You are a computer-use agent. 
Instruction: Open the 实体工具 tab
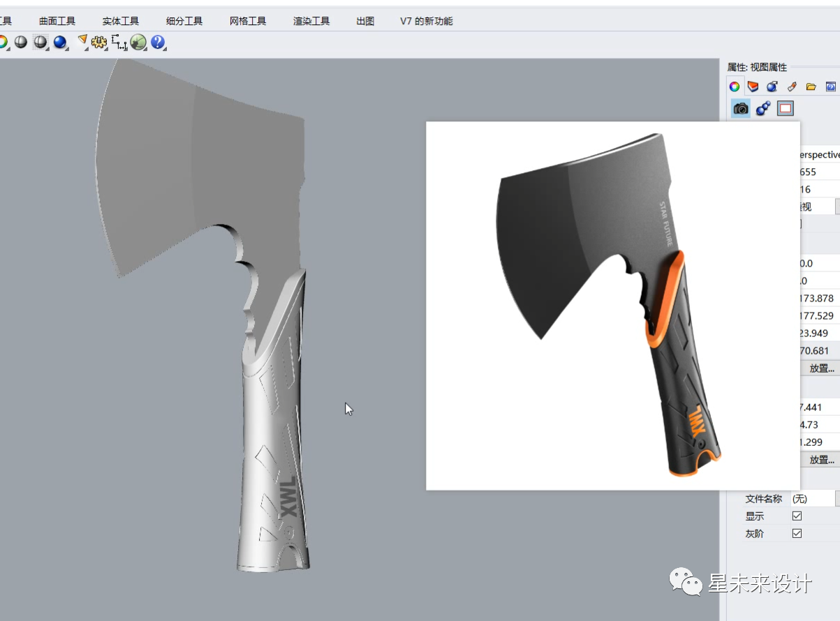coord(121,21)
